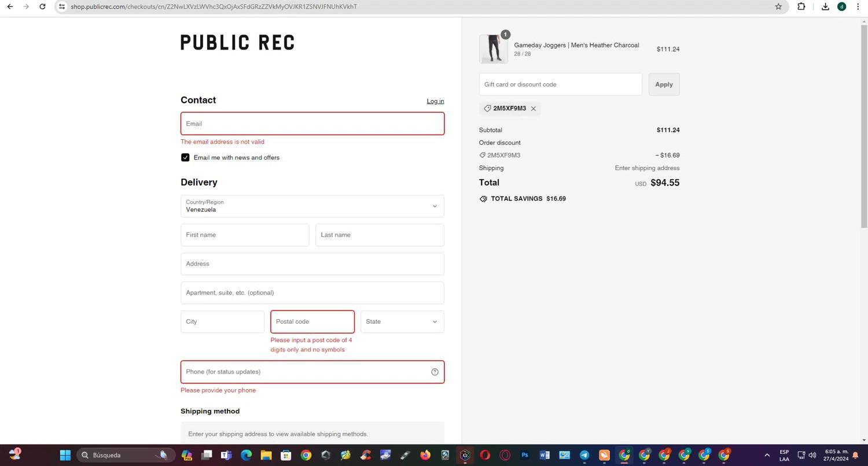The width and height of the screenshot is (868, 466).
Task: Apply the gift card or discount code
Action: tap(664, 84)
